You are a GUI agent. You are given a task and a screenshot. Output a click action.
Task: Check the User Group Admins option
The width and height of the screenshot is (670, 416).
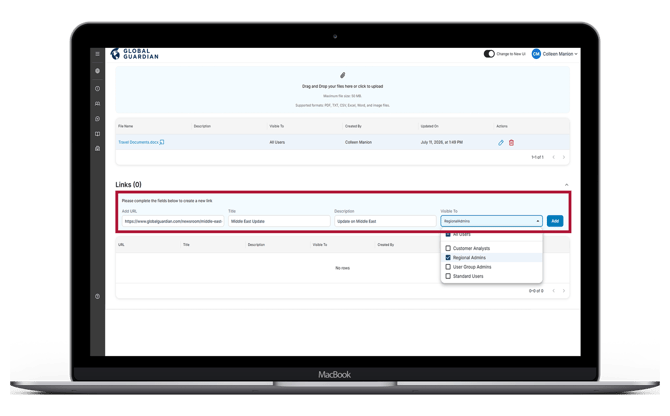click(448, 267)
